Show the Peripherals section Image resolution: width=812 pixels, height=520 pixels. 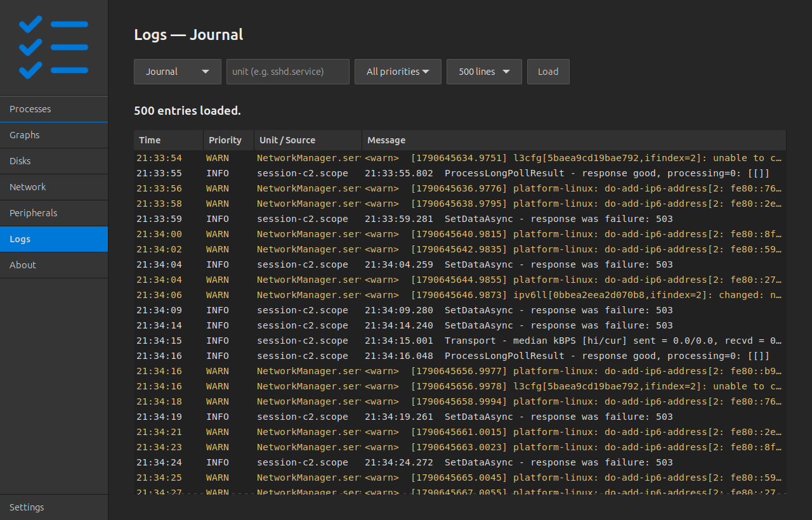click(x=54, y=213)
